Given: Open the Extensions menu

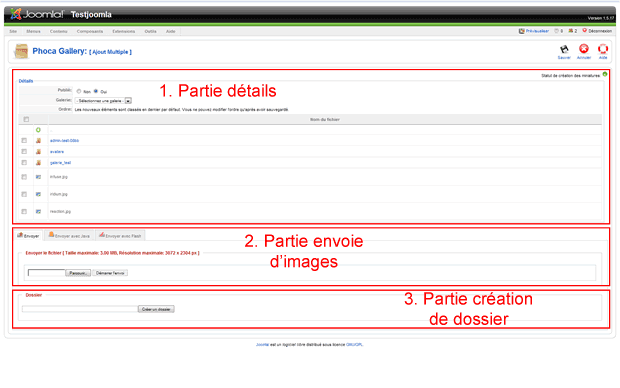Looking at the screenshot, I should [x=123, y=31].
